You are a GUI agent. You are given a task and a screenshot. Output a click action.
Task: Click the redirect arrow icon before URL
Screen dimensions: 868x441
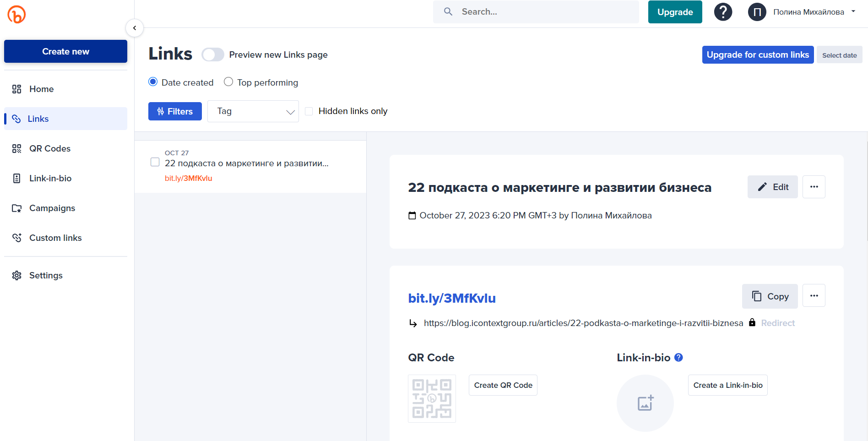click(413, 323)
